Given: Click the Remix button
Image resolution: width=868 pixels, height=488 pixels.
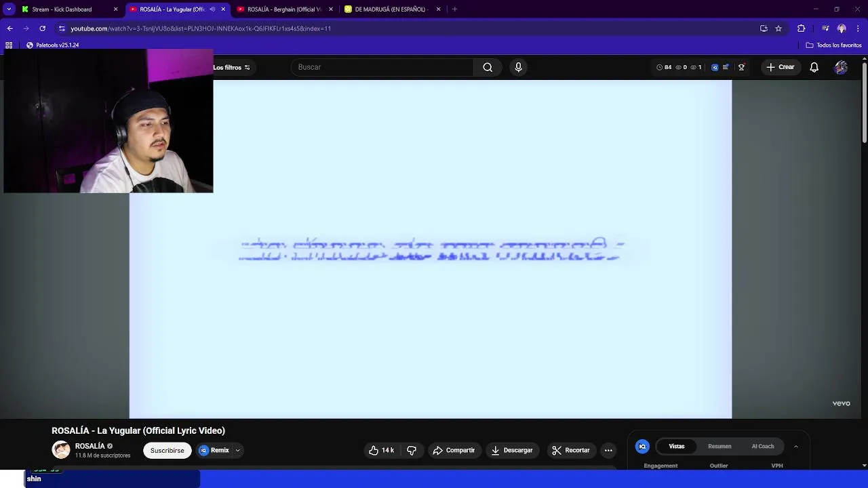Looking at the screenshot, I should pos(215,450).
